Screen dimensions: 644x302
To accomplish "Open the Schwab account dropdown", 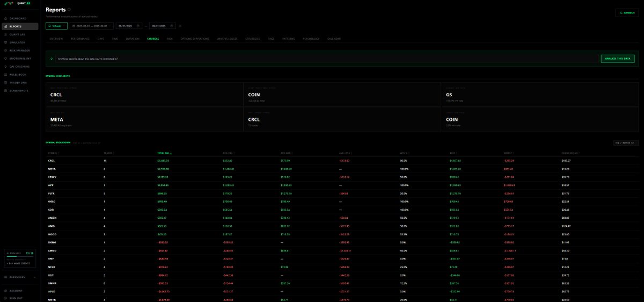I will [x=56, y=26].
